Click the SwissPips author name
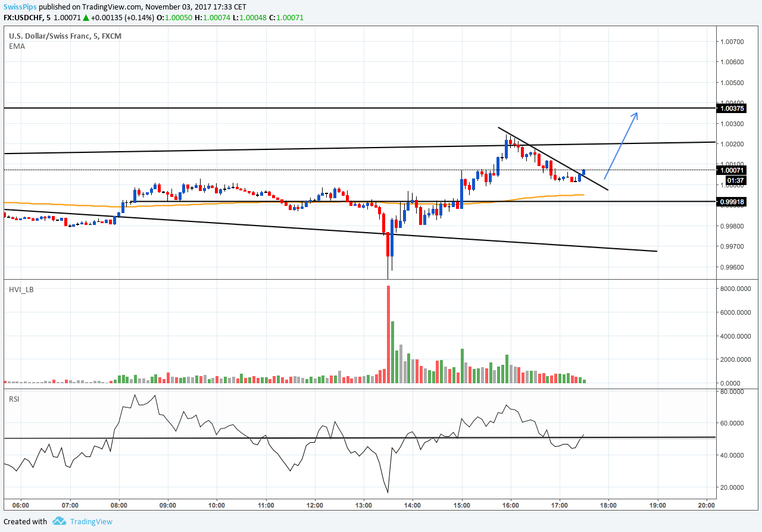This screenshot has width=762, height=532. [20, 7]
